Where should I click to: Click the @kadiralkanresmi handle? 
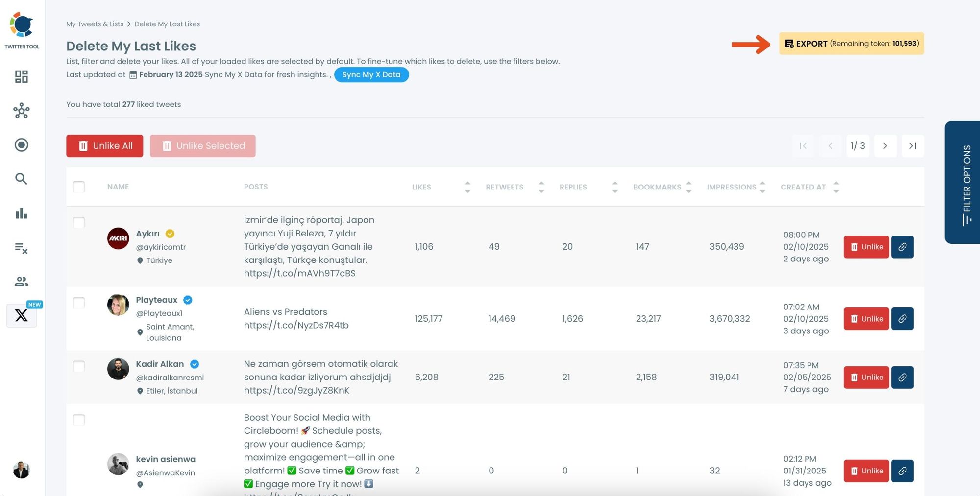pyautogui.click(x=170, y=378)
